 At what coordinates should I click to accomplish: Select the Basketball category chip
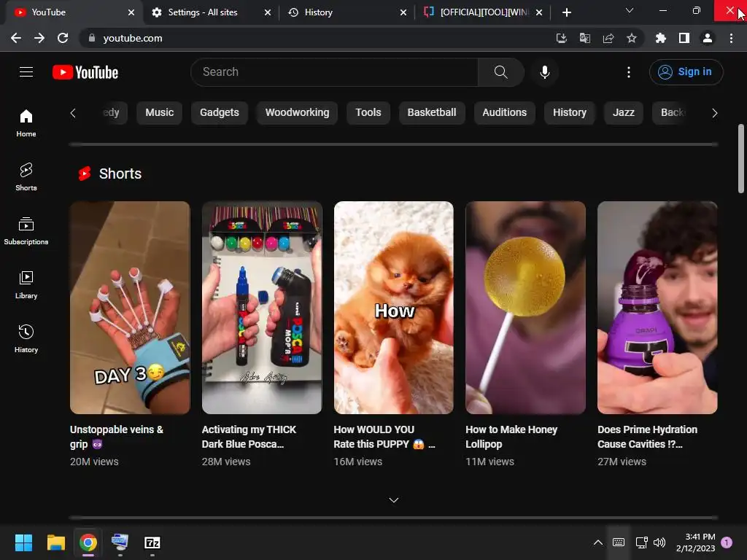[x=432, y=113]
